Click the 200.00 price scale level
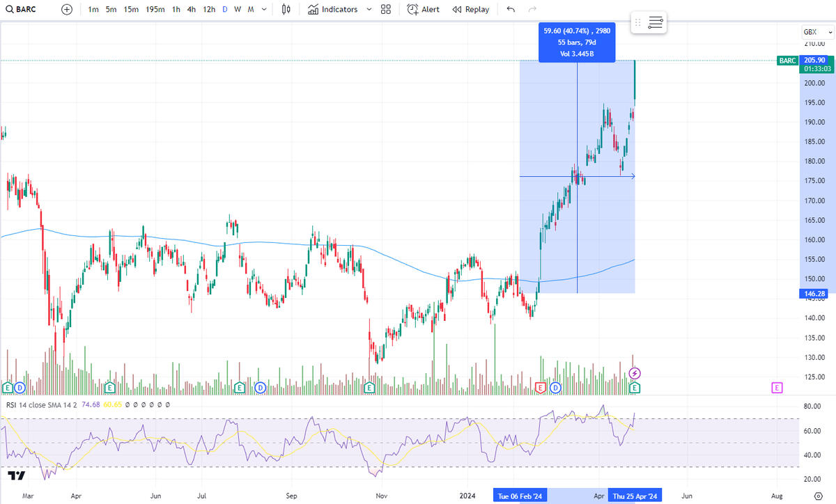This screenshot has height=504, width=836. click(x=814, y=83)
